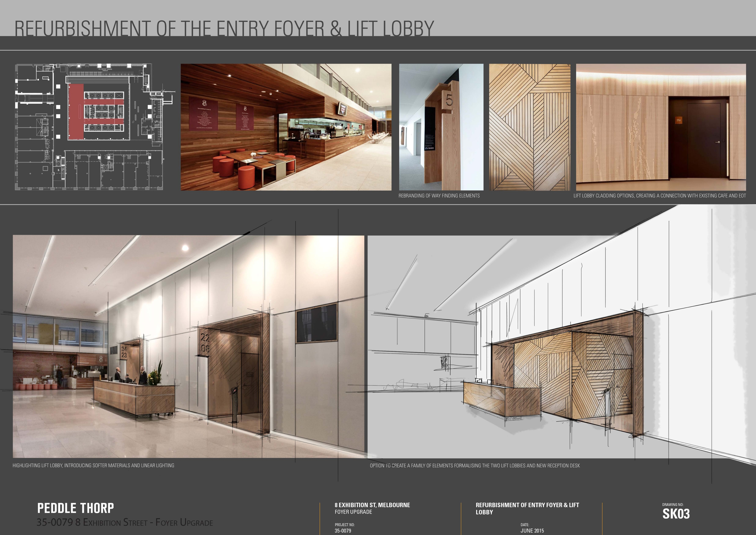Image resolution: width=756 pixels, height=535 pixels.
Task: Click the Peddle Thorp logo text
Action: coord(75,508)
